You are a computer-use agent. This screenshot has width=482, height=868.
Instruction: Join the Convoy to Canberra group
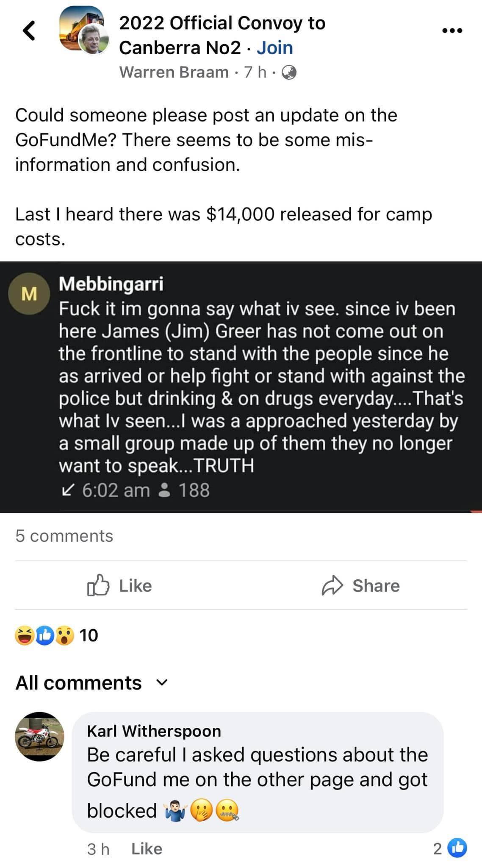(x=274, y=47)
